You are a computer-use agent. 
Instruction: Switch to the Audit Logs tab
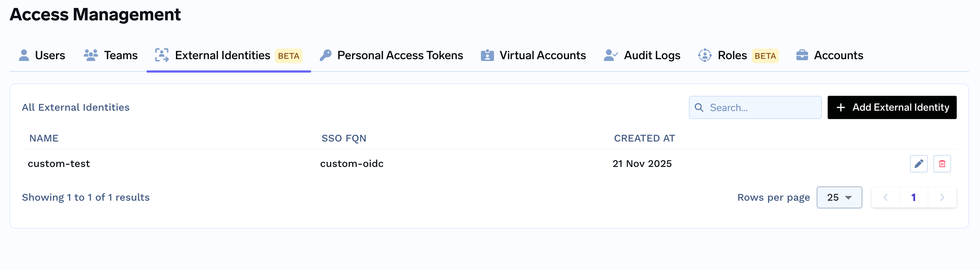pyautogui.click(x=651, y=55)
